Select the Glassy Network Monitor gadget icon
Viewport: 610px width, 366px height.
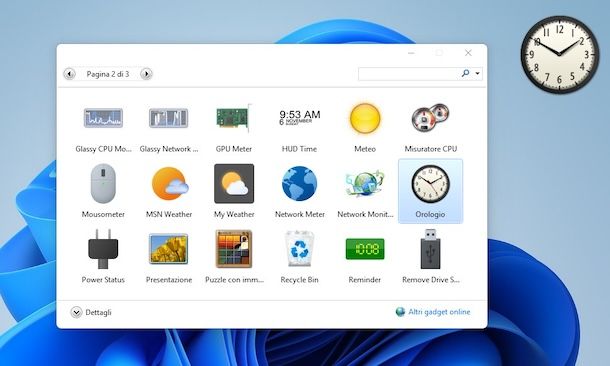tap(168, 118)
